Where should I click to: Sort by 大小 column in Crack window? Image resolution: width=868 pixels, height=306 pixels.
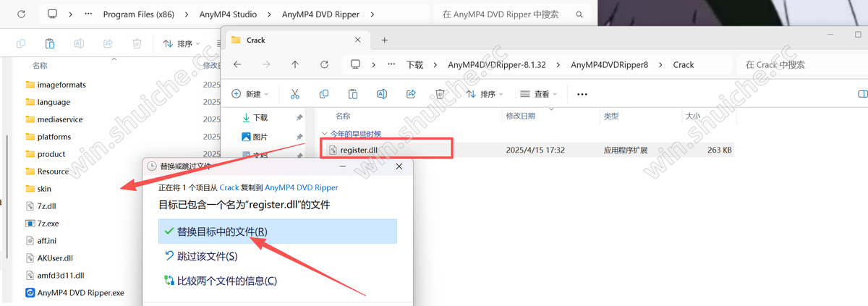692,116
